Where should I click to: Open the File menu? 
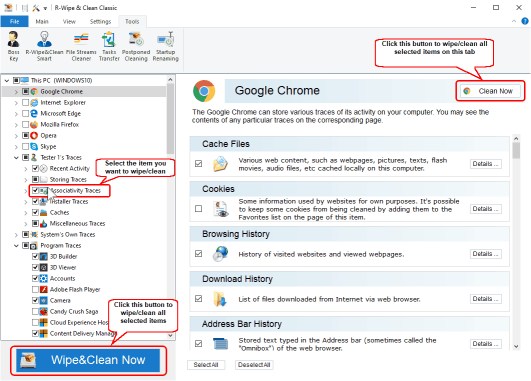click(15, 21)
